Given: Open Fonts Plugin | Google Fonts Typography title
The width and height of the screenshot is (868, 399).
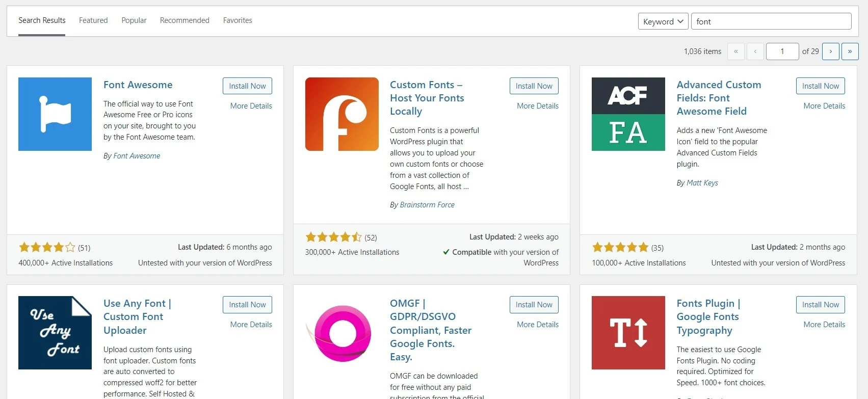Looking at the screenshot, I should (708, 316).
